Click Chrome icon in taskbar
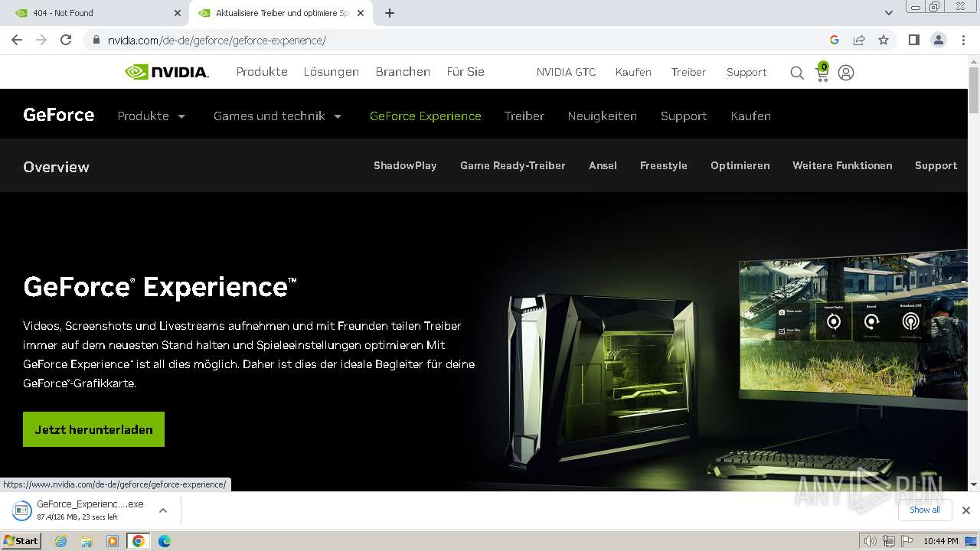The image size is (980, 551). pos(139,541)
